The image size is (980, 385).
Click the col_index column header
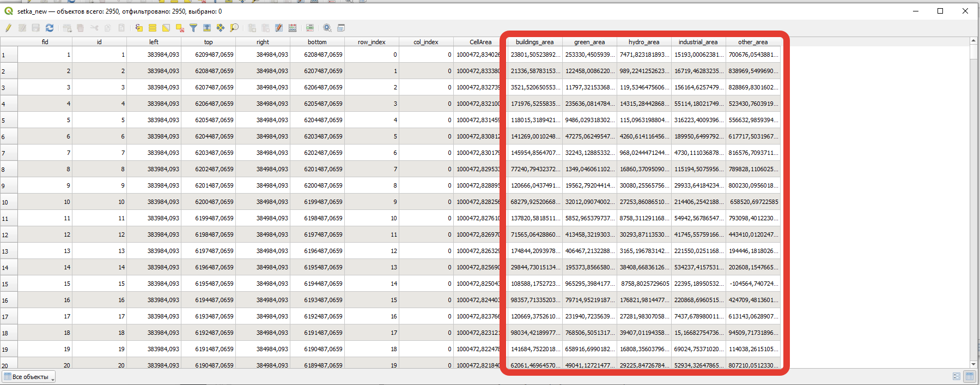[x=426, y=42]
